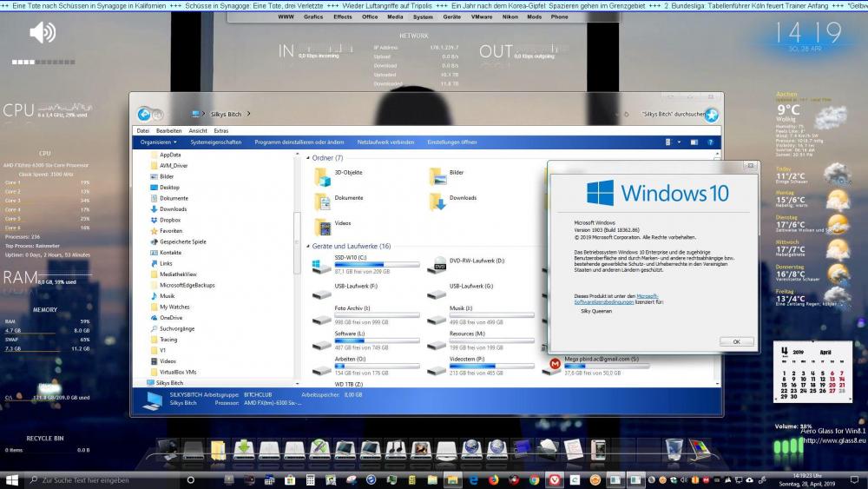Image resolution: width=868 pixels, height=489 pixels.
Task: Collapse the Ordner (7) group
Action: 306,158
